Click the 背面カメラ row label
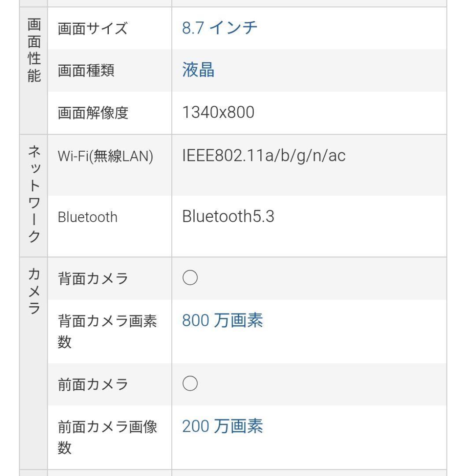Image resolution: width=466 pixels, height=476 pixels. click(x=93, y=279)
